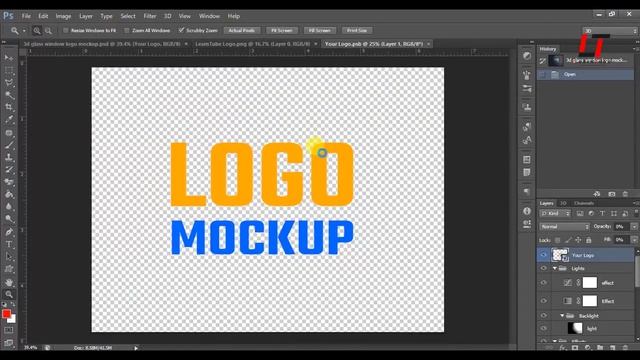
Task: Delete current history state
Action: (625, 194)
